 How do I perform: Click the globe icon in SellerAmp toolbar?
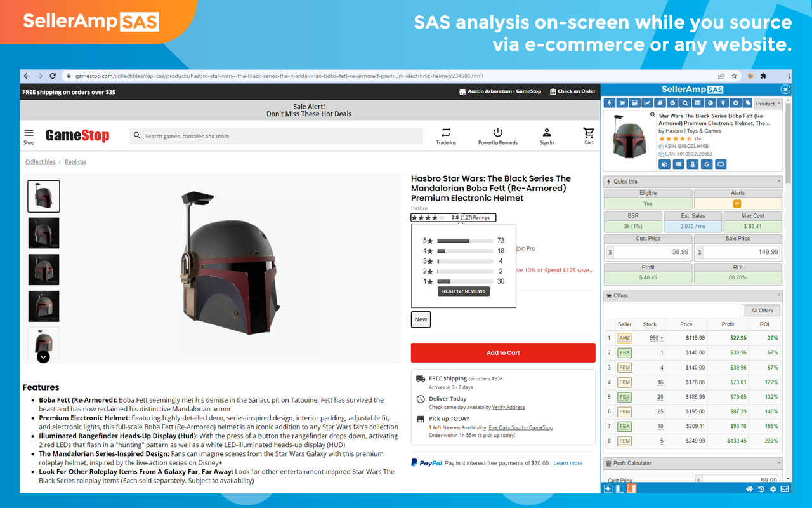click(710, 103)
